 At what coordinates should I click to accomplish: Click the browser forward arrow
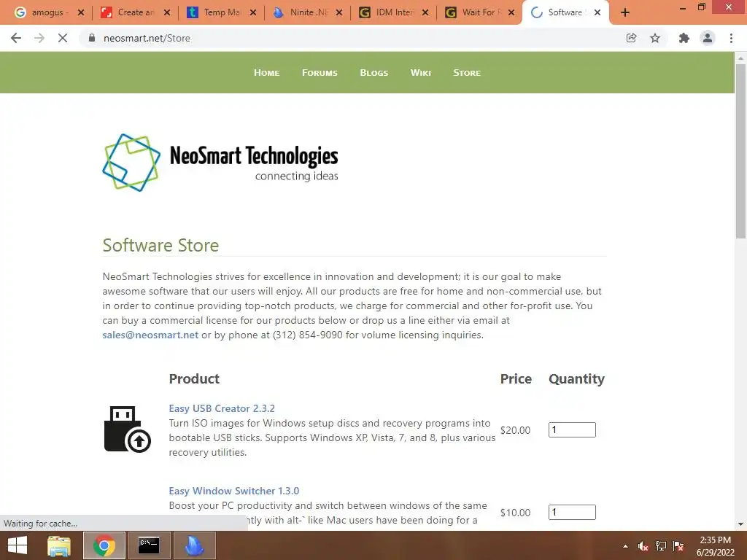point(39,38)
